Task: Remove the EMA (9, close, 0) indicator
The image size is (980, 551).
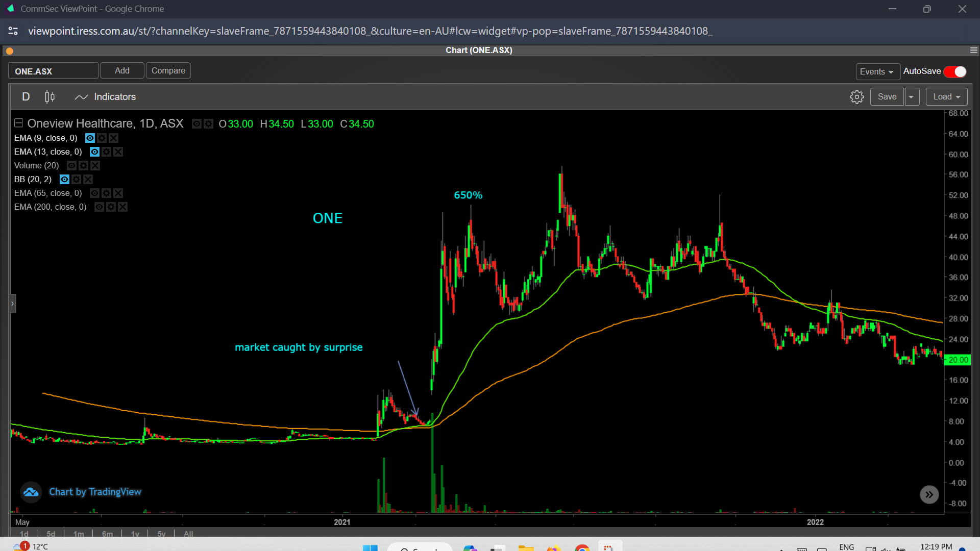Action: (x=113, y=138)
